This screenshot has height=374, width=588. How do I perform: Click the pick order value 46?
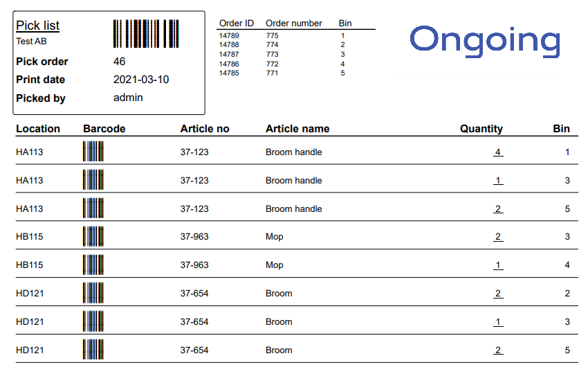pyautogui.click(x=119, y=61)
